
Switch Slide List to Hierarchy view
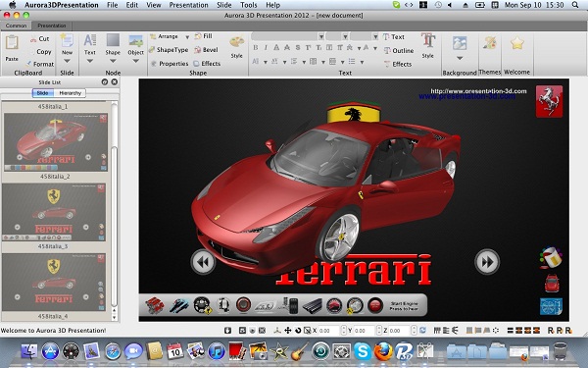point(70,93)
